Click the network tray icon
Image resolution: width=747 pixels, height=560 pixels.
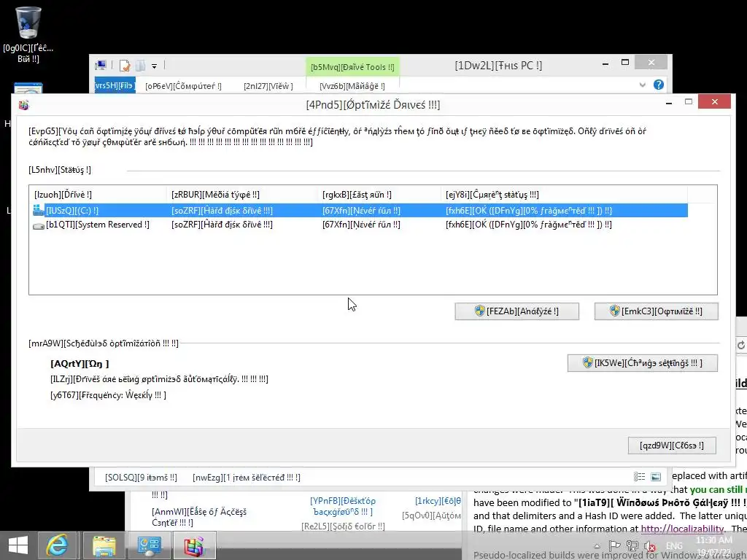click(x=632, y=545)
